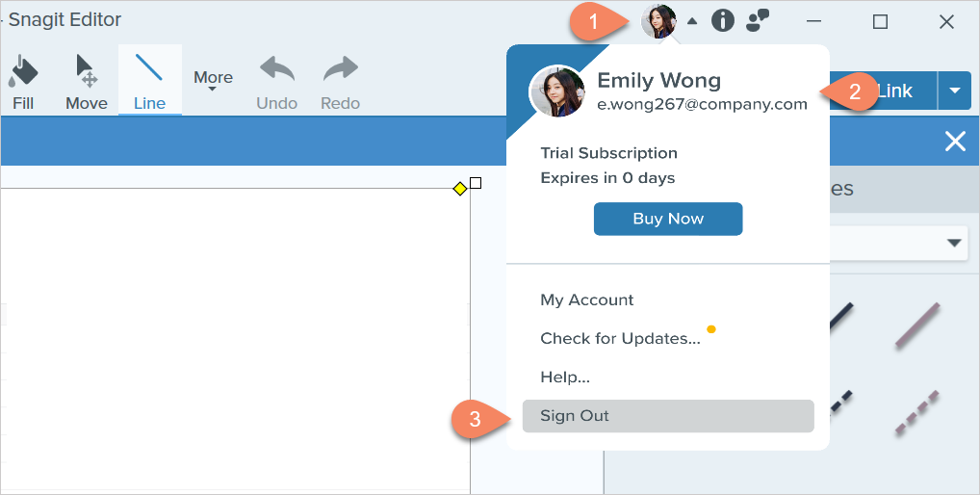Click the Trial Subscription label
The image size is (980, 495).
click(x=608, y=153)
